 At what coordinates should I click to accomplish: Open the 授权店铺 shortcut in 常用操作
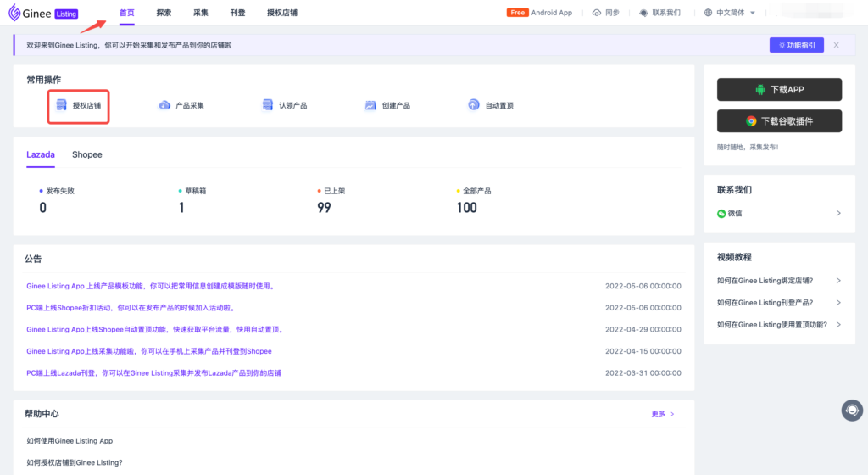pyautogui.click(x=78, y=106)
